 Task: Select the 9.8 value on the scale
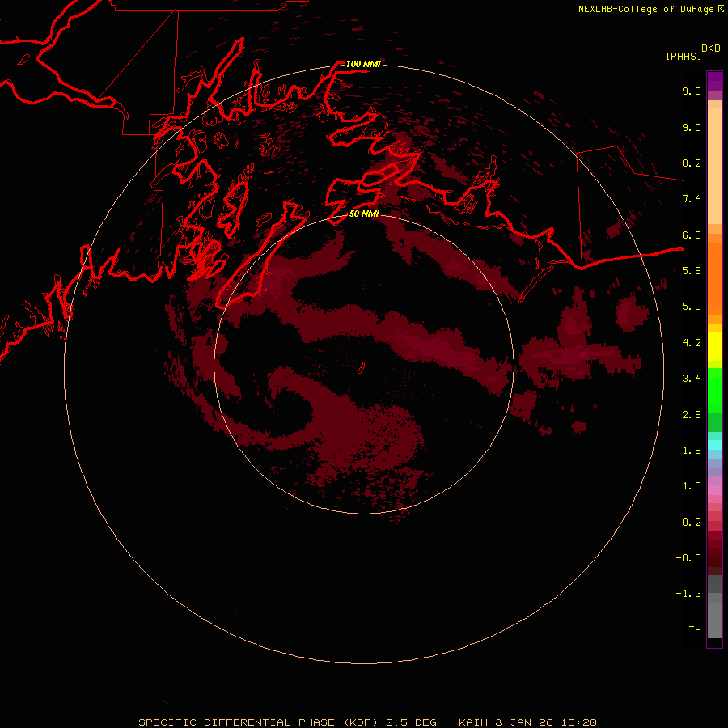click(692, 91)
